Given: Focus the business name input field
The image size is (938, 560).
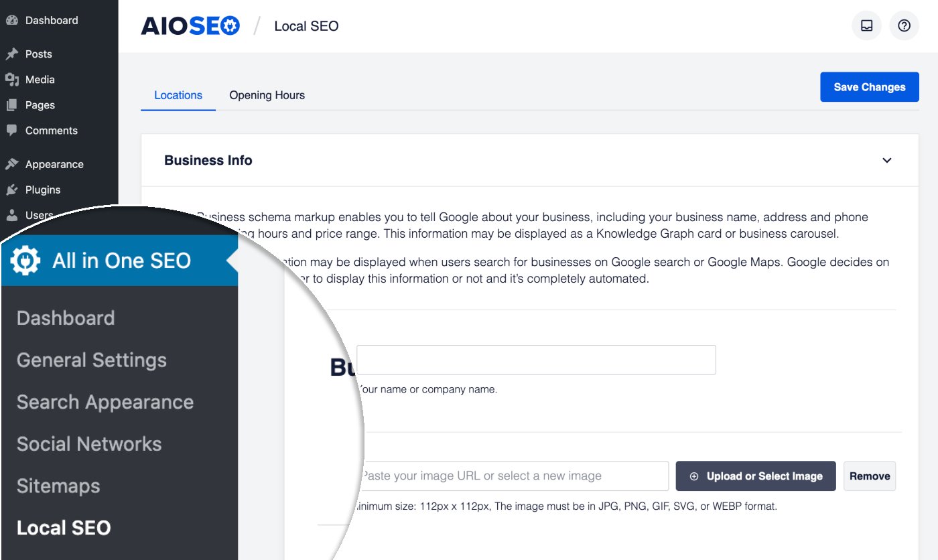Looking at the screenshot, I should (x=536, y=360).
